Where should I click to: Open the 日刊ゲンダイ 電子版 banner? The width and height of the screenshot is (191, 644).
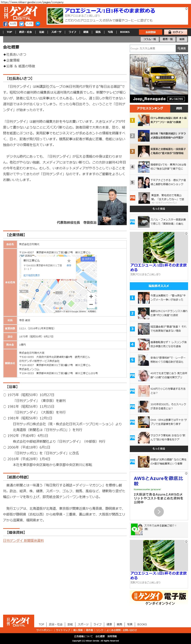pyautogui.click(x=159, y=598)
